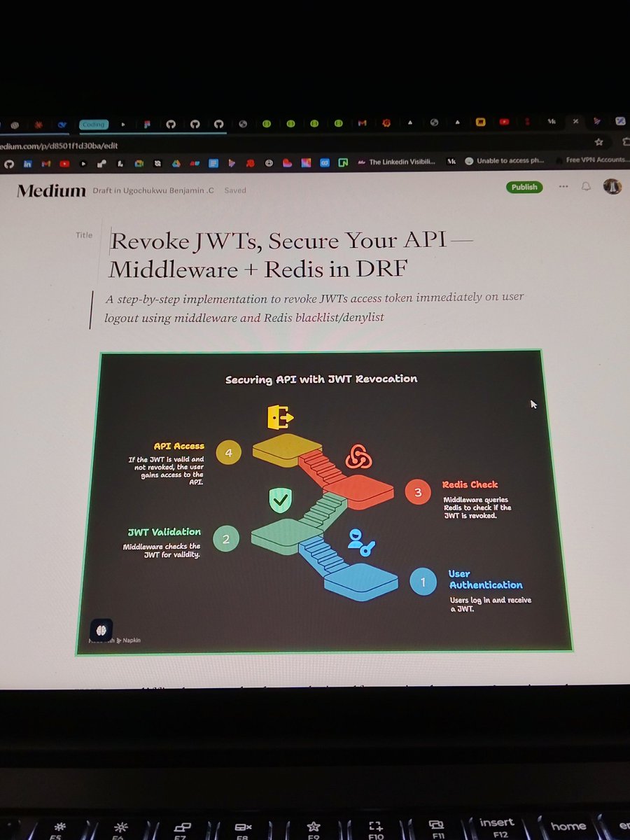Select the JWT Revocation diagram image
This screenshot has height=840, width=630.
click(x=323, y=502)
